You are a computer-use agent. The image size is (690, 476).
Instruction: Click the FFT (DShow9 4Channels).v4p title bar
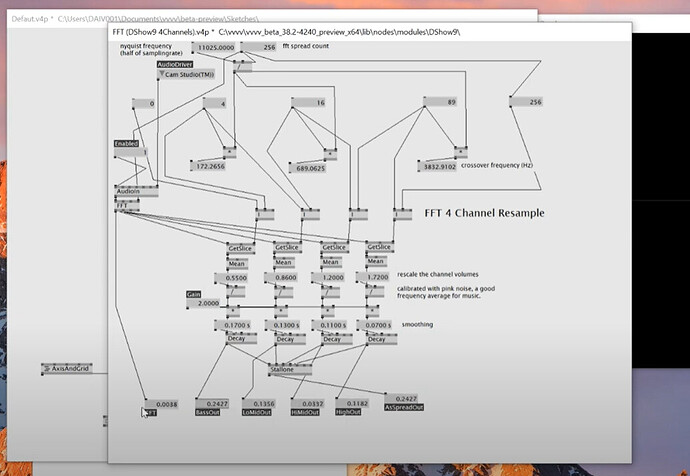pos(370,32)
